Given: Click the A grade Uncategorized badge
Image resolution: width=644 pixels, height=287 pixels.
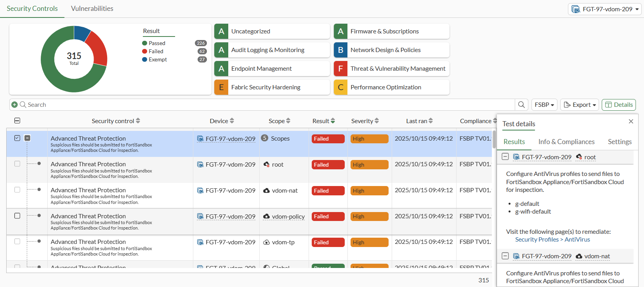Looking at the screenshot, I should coord(221,31).
